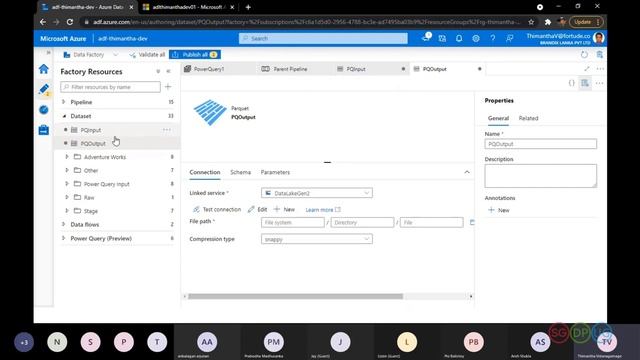
Task: Select the Author pencil icon in sidebar
Action: coord(44,89)
